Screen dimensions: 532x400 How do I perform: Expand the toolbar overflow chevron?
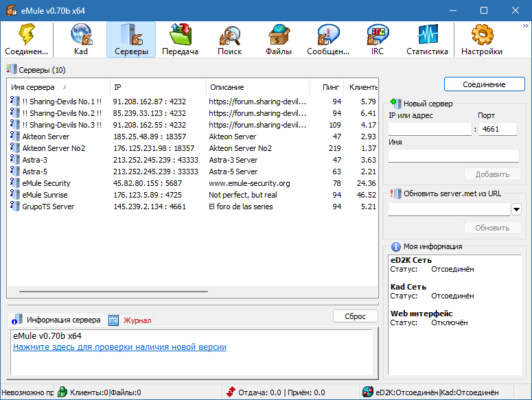525,26
